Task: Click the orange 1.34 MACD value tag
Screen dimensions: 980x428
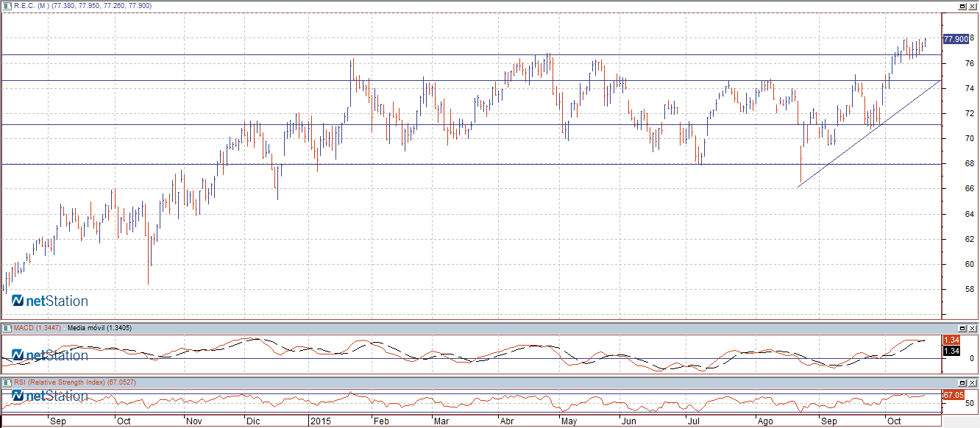Action: [951, 340]
